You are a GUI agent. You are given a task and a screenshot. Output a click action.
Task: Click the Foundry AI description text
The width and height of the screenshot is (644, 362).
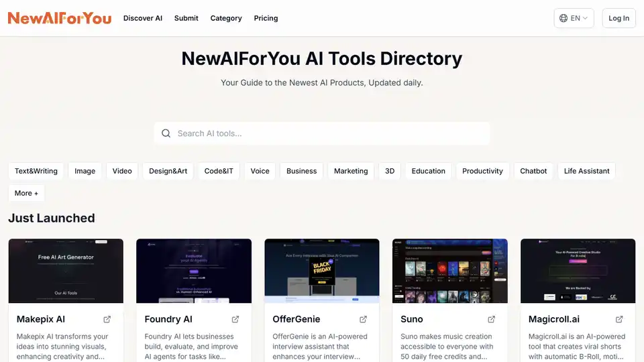point(191,347)
